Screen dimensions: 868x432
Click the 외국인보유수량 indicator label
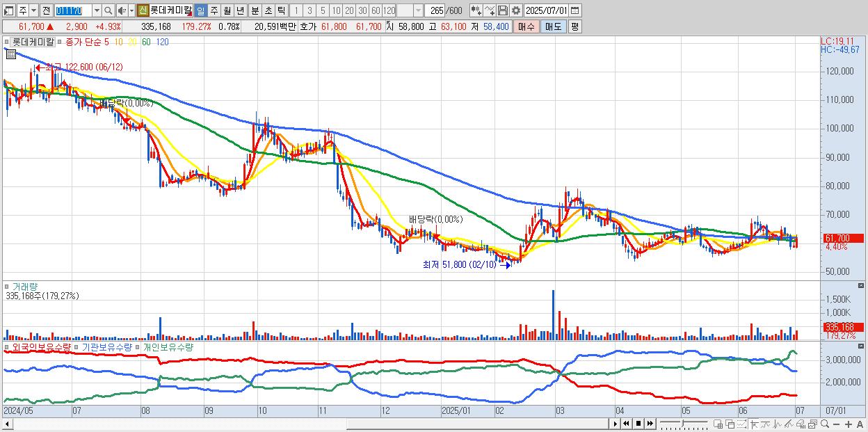[42, 346]
